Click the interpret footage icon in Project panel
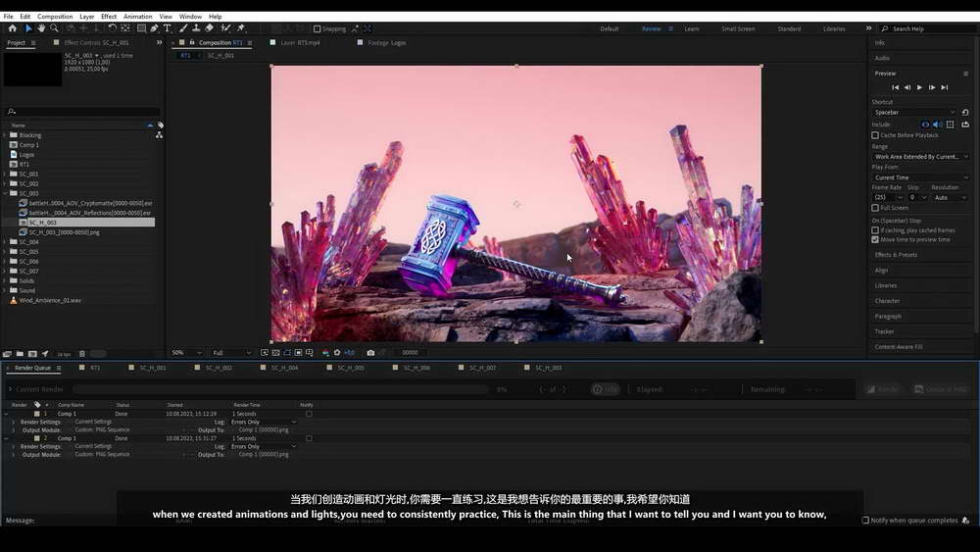The width and height of the screenshot is (980, 552). tap(8, 354)
